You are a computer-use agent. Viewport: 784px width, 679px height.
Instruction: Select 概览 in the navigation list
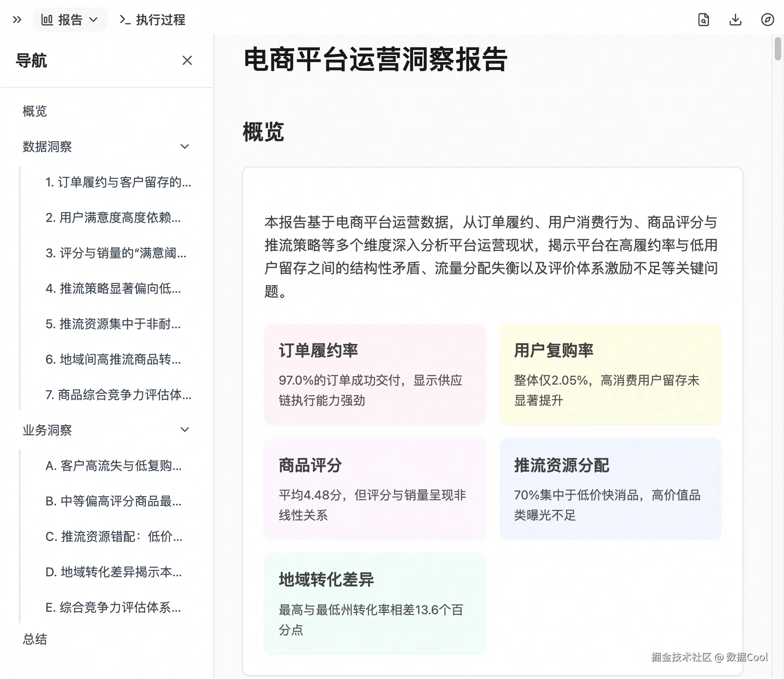35,111
